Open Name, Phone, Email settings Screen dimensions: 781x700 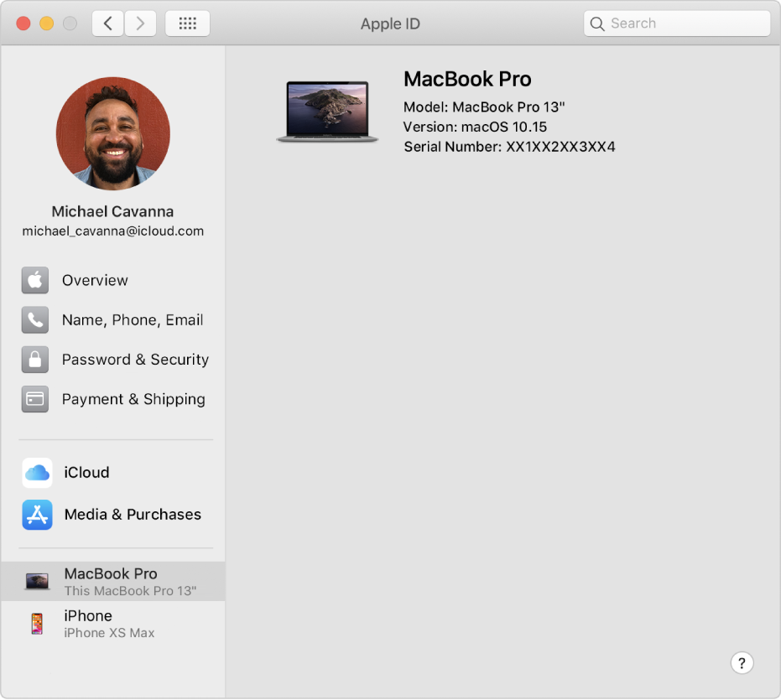click(133, 319)
